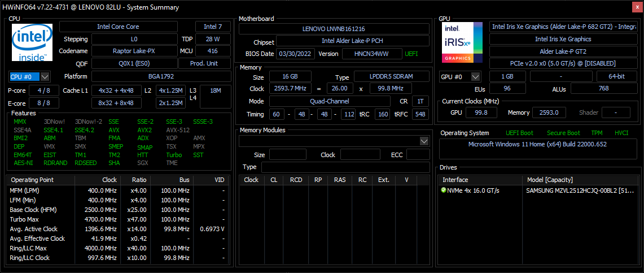This screenshot has width=644, height=273.
Task: Click the green NVMe drive status icon
Action: coord(444,190)
